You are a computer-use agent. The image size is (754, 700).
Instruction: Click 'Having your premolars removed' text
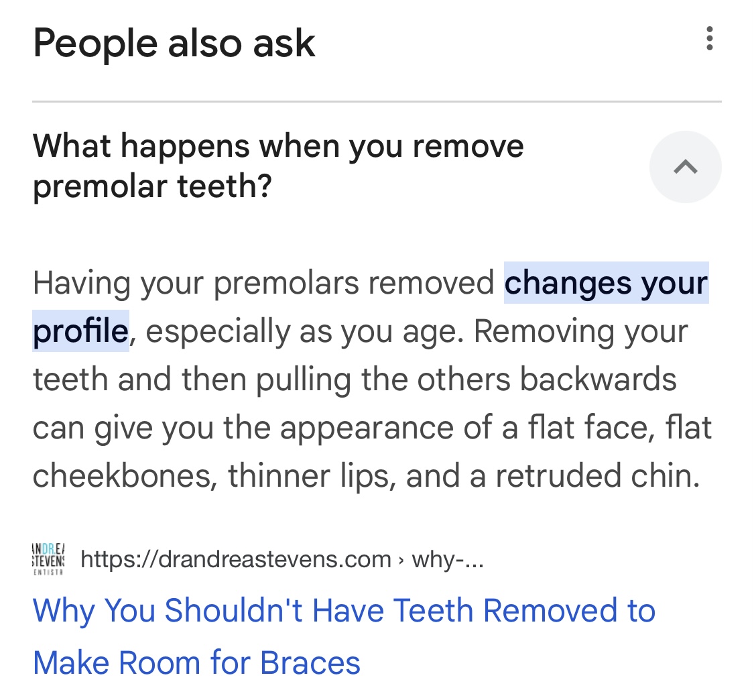(263, 283)
